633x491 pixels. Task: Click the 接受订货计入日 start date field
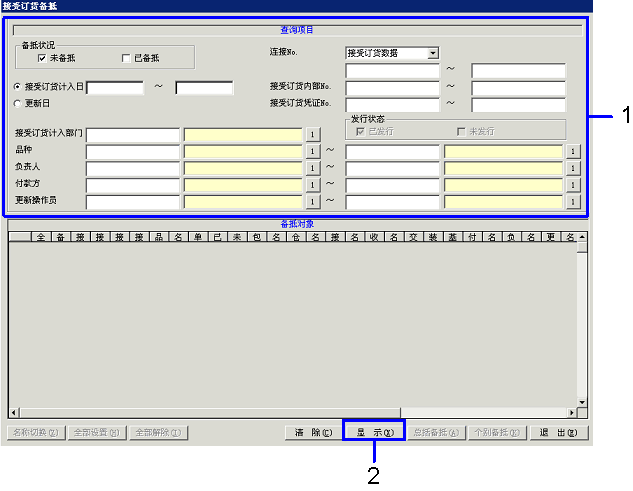114,88
